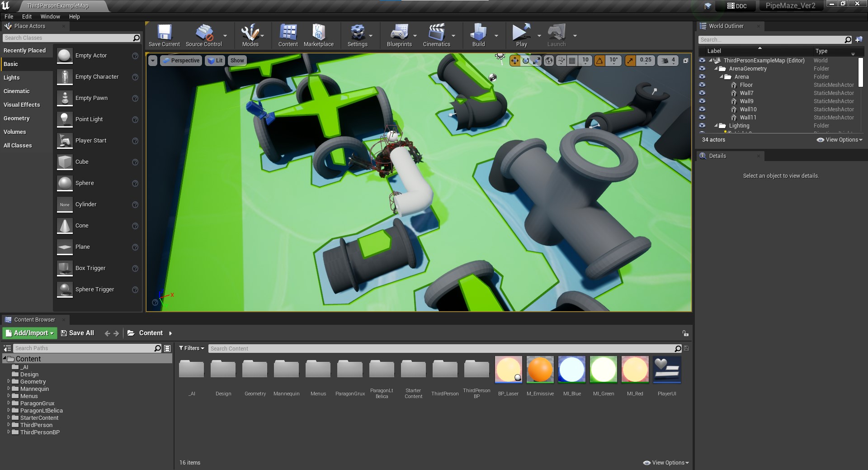Screen dimensions: 868x470
Task: Open the File menu
Action: tap(9, 17)
